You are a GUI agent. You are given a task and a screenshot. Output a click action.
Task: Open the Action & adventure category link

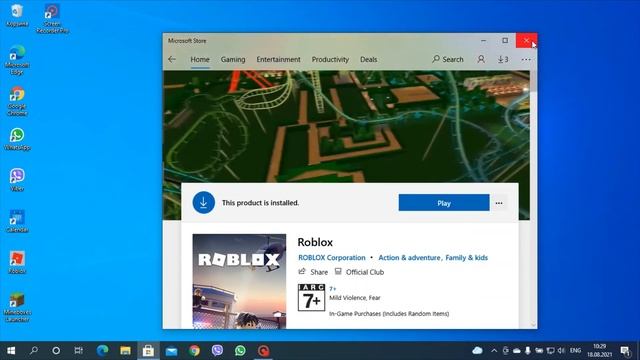(409, 258)
